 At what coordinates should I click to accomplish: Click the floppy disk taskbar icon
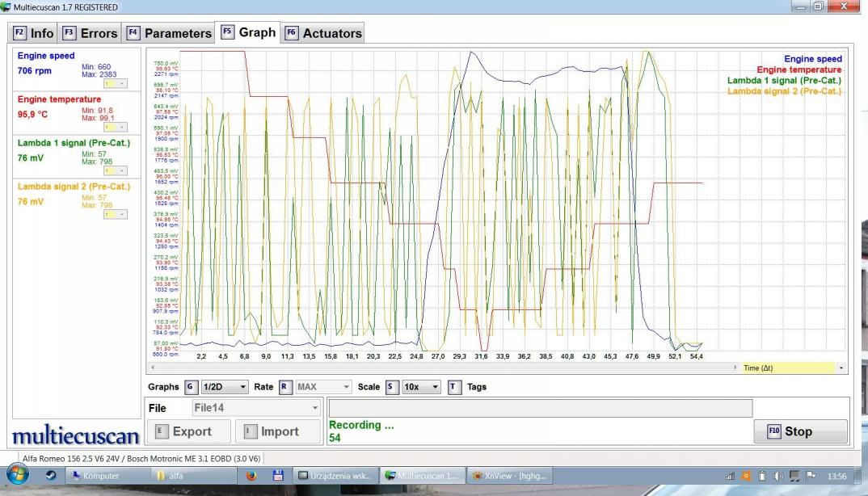pos(278,476)
